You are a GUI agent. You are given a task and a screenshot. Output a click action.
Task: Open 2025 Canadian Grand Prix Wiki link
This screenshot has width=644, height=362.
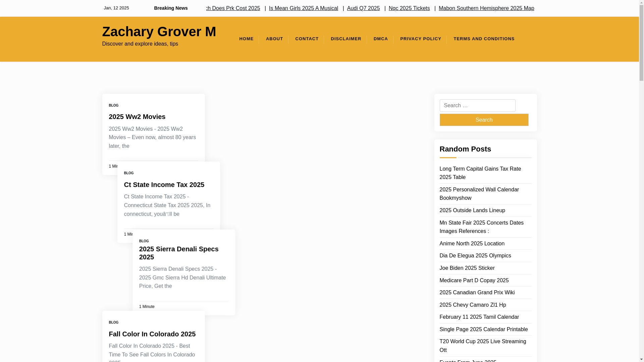pos(477,293)
